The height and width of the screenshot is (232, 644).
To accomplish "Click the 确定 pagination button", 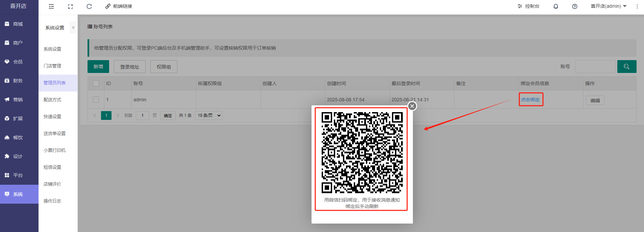I will [x=168, y=115].
